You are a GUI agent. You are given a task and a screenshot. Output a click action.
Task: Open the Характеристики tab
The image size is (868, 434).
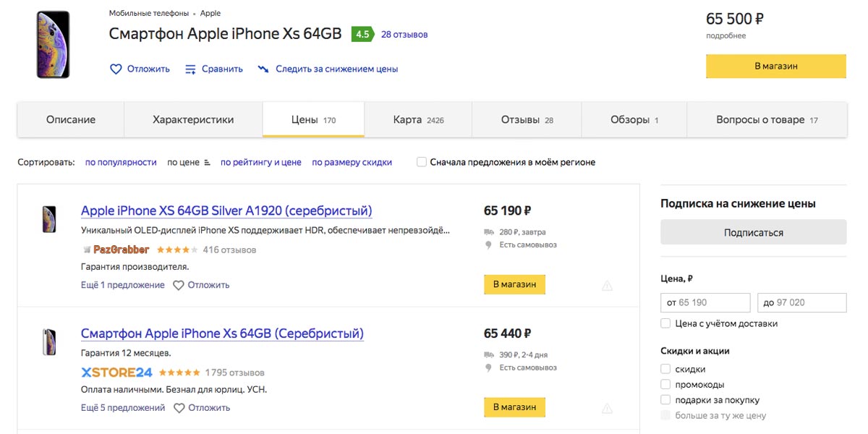(193, 119)
